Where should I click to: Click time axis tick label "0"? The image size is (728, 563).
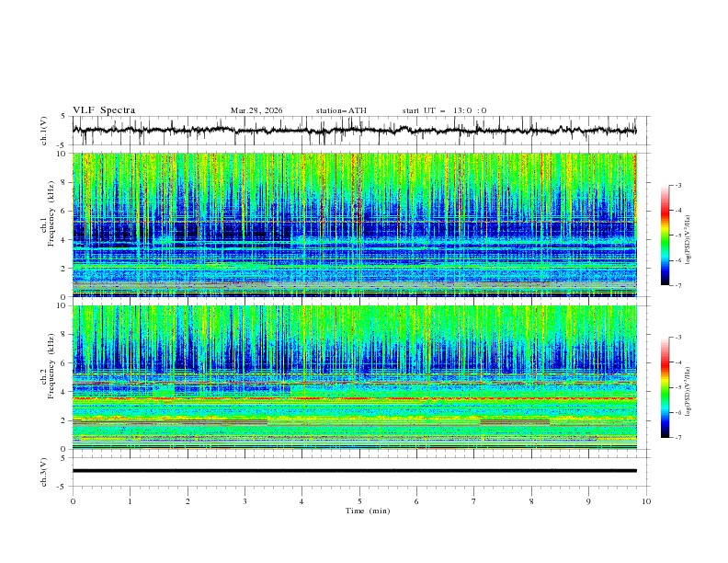73,501
